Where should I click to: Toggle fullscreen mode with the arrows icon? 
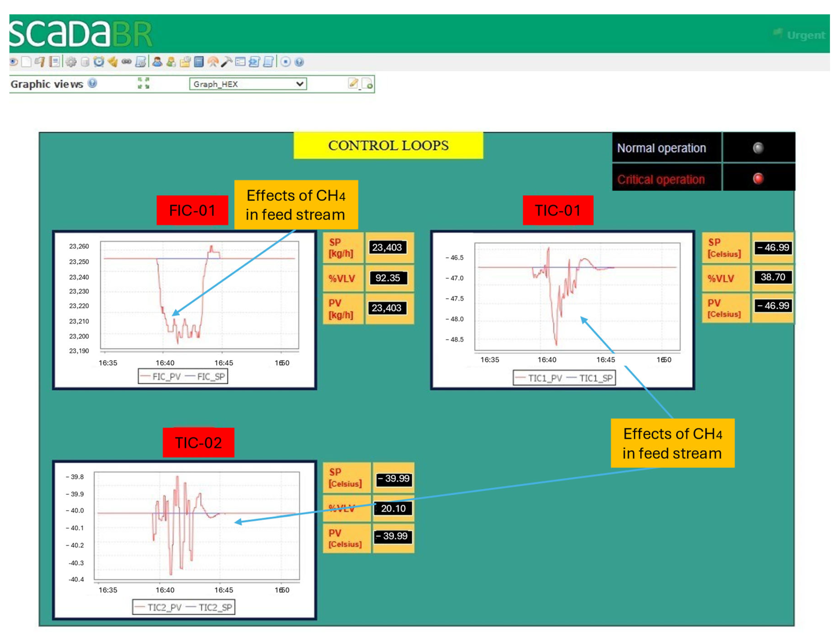pos(143,83)
